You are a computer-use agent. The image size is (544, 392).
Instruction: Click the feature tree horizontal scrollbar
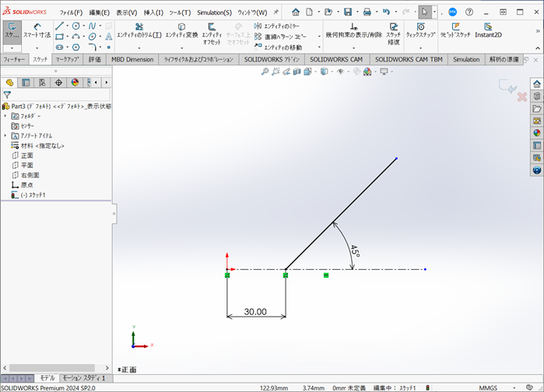coord(52,368)
